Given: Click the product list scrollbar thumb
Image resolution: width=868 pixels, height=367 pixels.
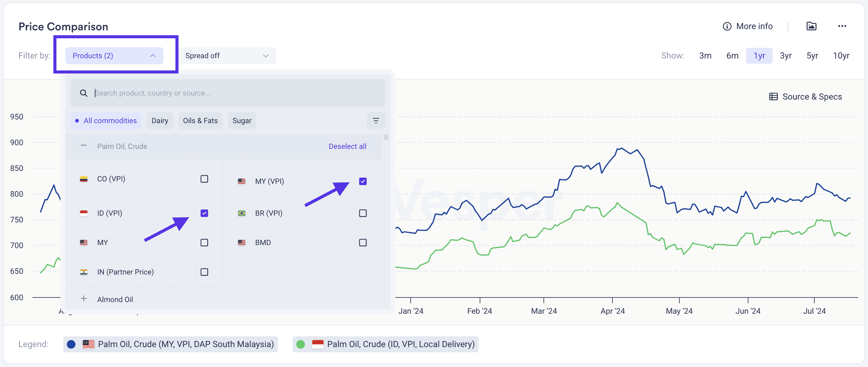Looking at the screenshot, I should pos(386,137).
